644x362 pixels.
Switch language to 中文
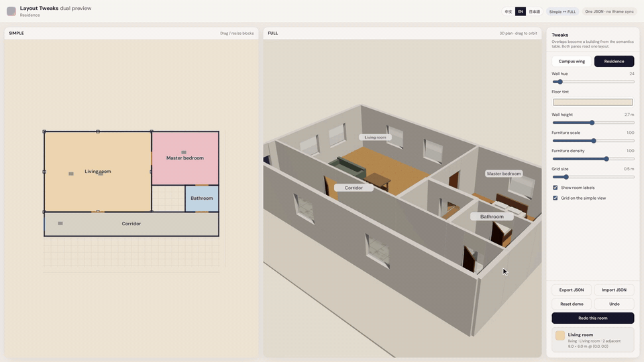click(508, 11)
